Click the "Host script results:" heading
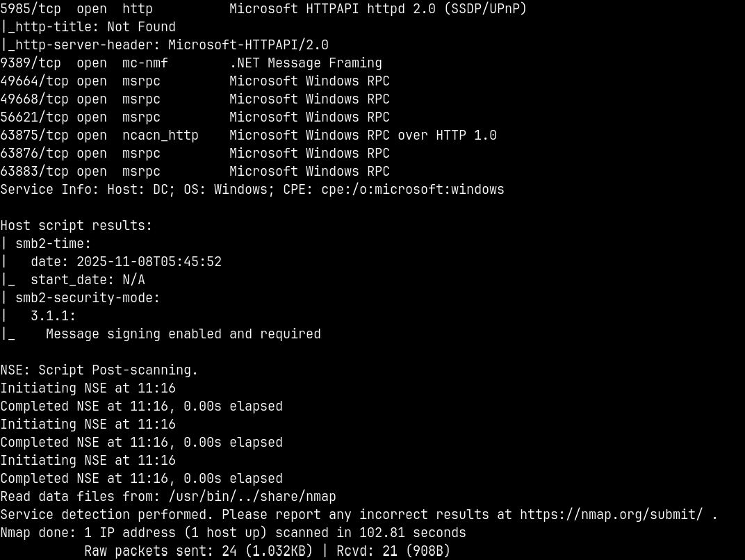The image size is (745, 560). coord(76,226)
